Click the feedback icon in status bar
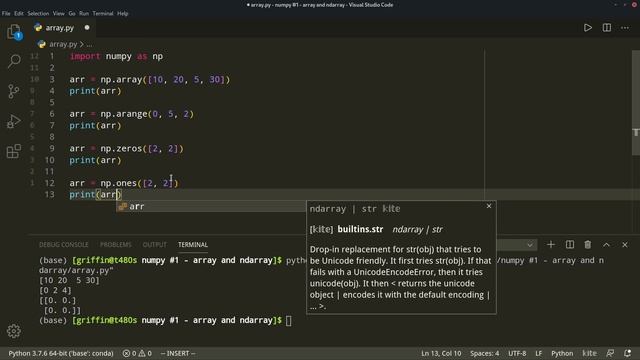The image size is (640, 360). (610, 353)
